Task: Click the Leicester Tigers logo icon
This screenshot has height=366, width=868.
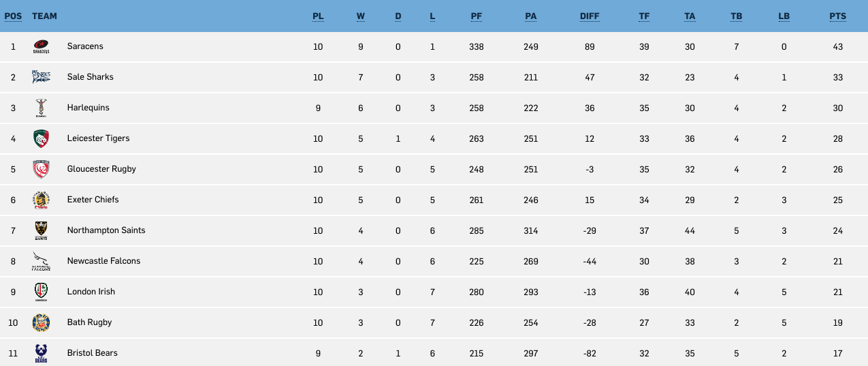Action: pos(42,139)
